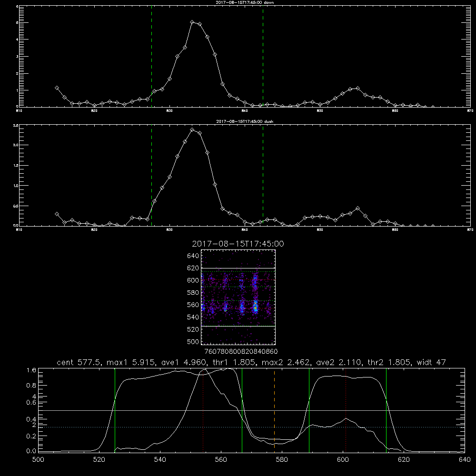
Task: Click the bottom plot y-axis label '0.8'
Action: tap(31, 385)
